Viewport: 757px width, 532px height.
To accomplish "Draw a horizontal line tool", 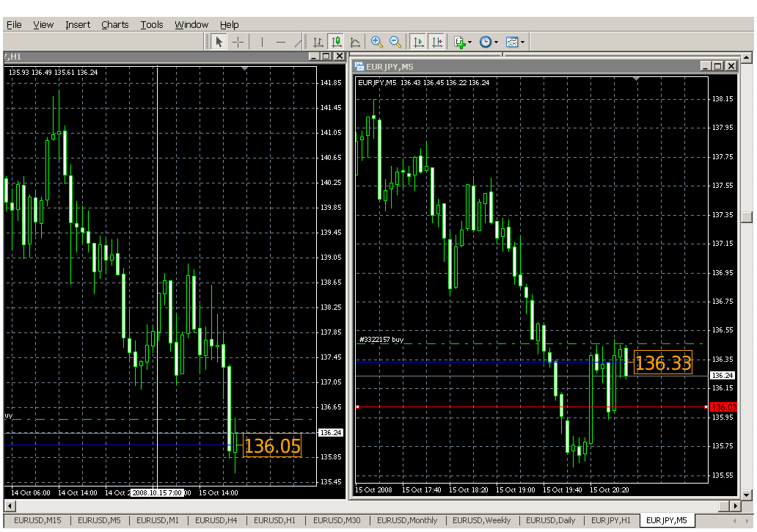I will click(280, 43).
